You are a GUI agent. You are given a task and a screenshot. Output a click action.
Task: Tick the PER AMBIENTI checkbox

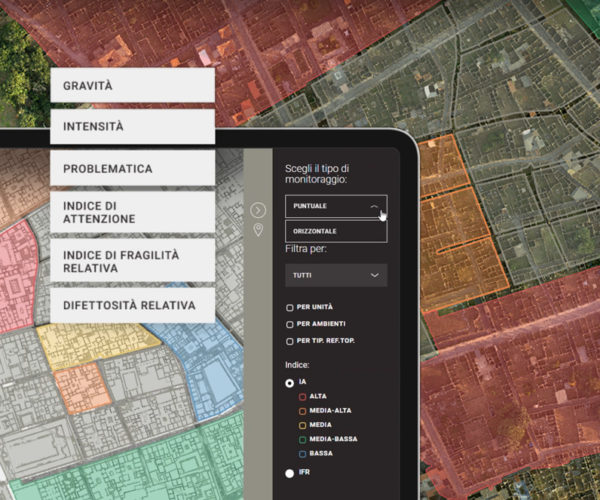point(290,324)
